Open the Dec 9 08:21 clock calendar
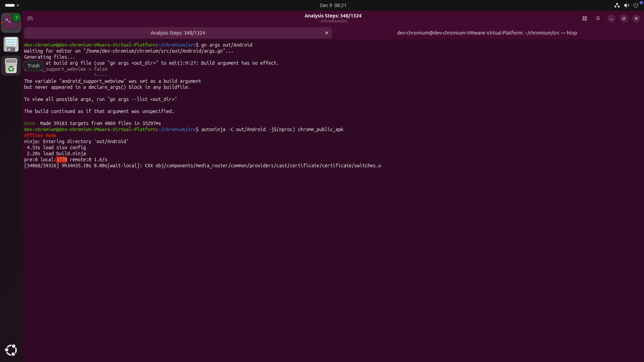 point(333,5)
